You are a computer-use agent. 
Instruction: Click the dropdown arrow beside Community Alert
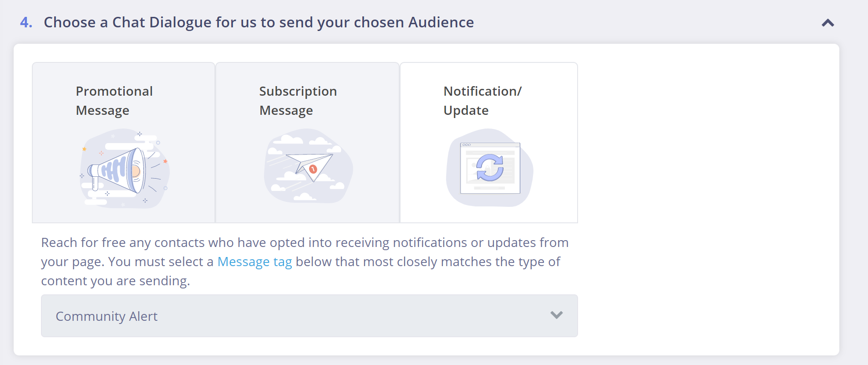[x=557, y=315]
